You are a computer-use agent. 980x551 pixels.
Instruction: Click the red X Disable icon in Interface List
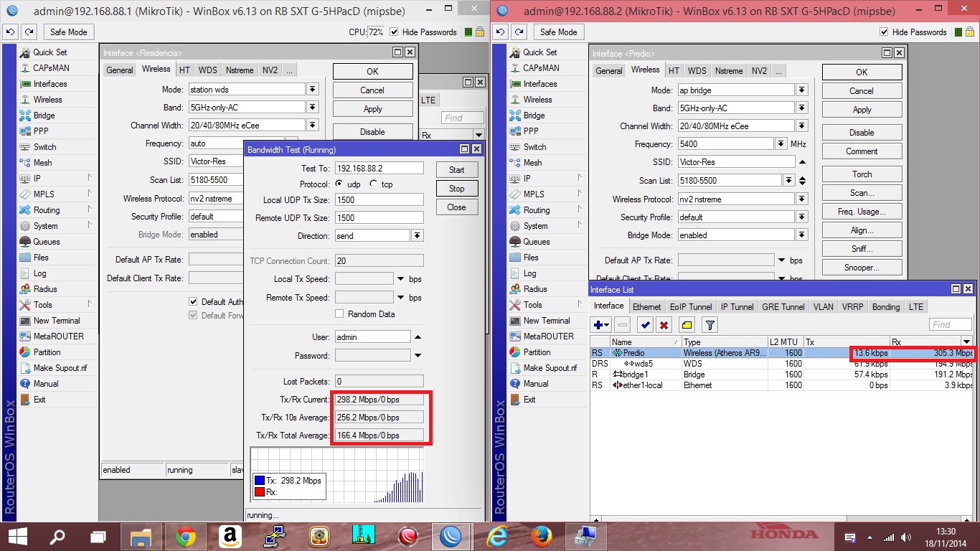click(x=664, y=325)
